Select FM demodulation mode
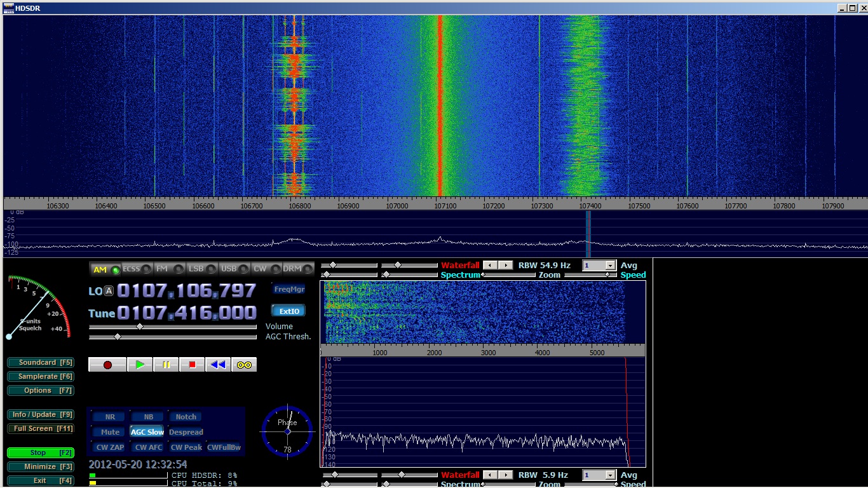The width and height of the screenshot is (868, 488). [168, 269]
